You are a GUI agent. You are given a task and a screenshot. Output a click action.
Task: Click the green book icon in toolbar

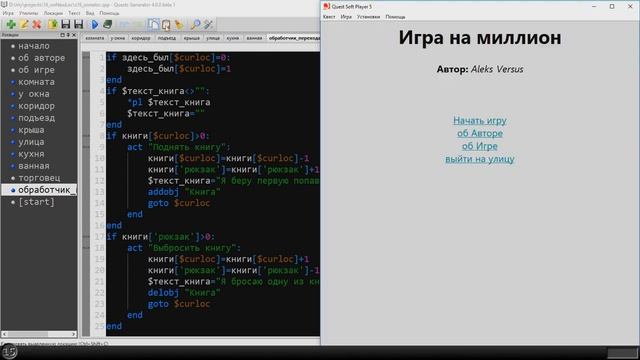tap(107, 24)
